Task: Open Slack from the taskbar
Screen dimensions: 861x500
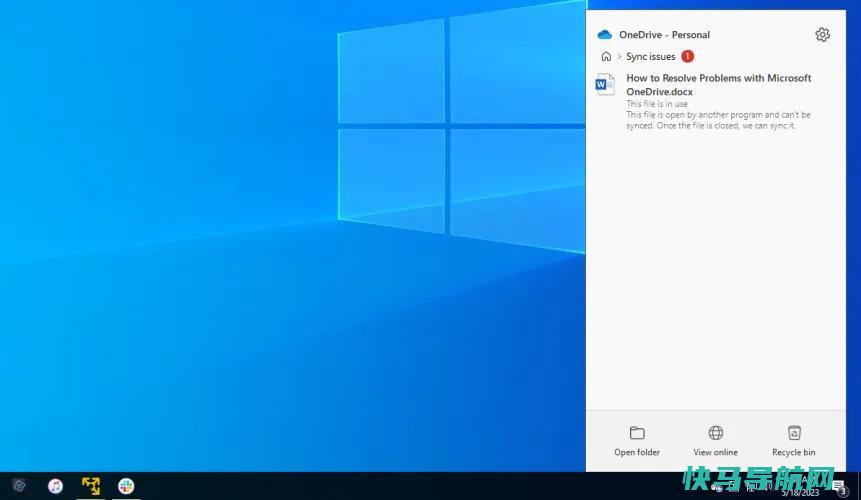Action: 126,486
